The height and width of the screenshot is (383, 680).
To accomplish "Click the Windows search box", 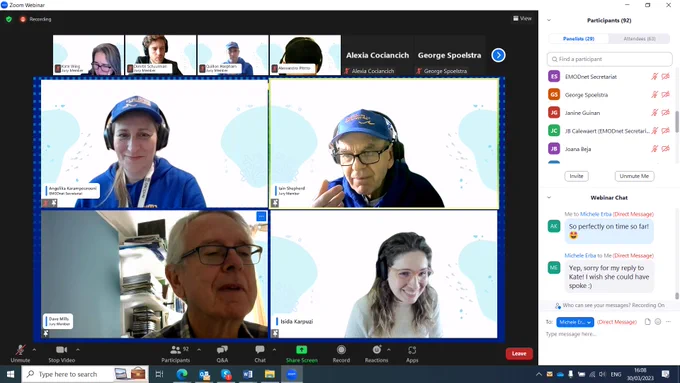I will tap(85, 374).
